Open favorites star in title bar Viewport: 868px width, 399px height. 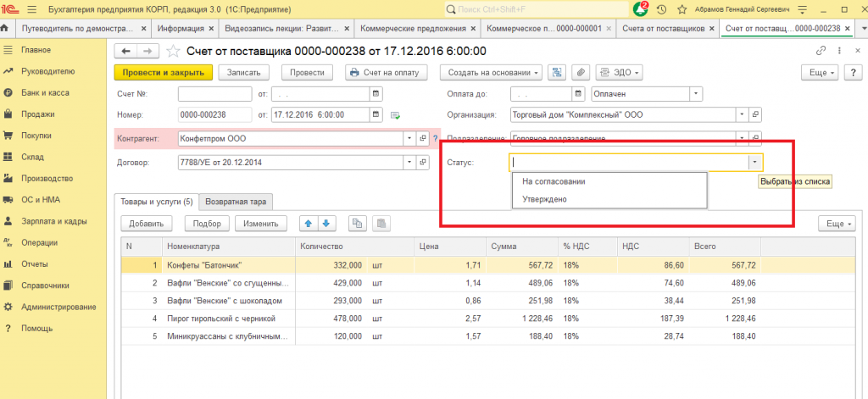tap(682, 9)
